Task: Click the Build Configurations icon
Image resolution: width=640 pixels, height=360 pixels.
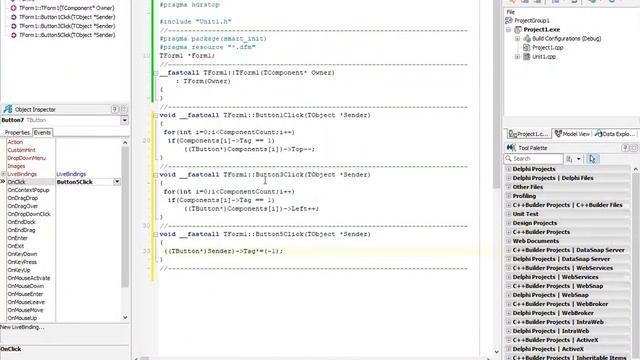Action: [x=527, y=38]
